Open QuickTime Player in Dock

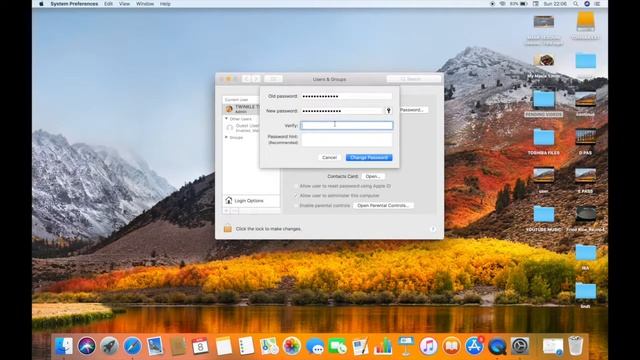coord(497,347)
